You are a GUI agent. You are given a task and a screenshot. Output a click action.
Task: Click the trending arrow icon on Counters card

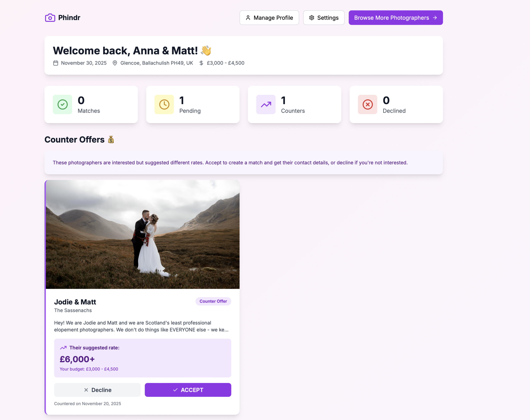point(266,105)
